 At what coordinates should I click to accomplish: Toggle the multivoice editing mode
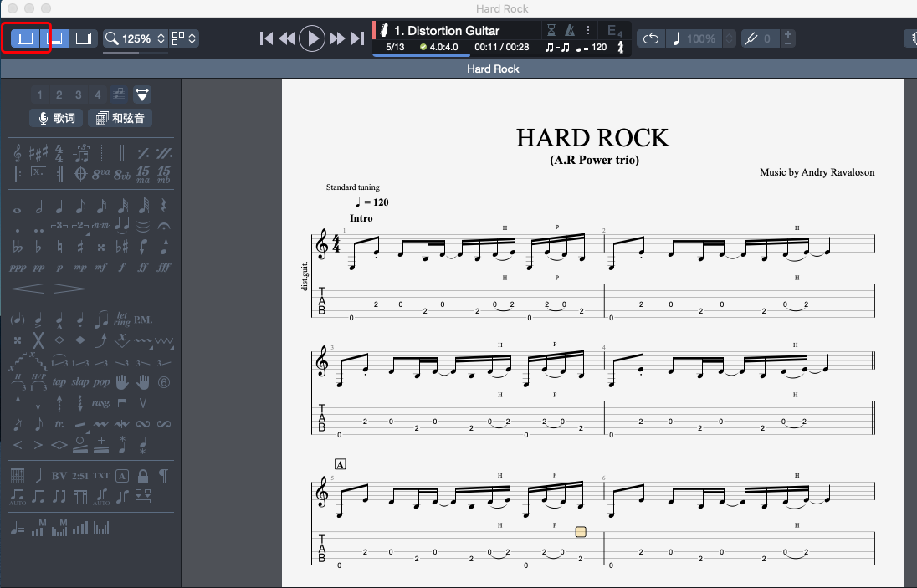[117, 95]
